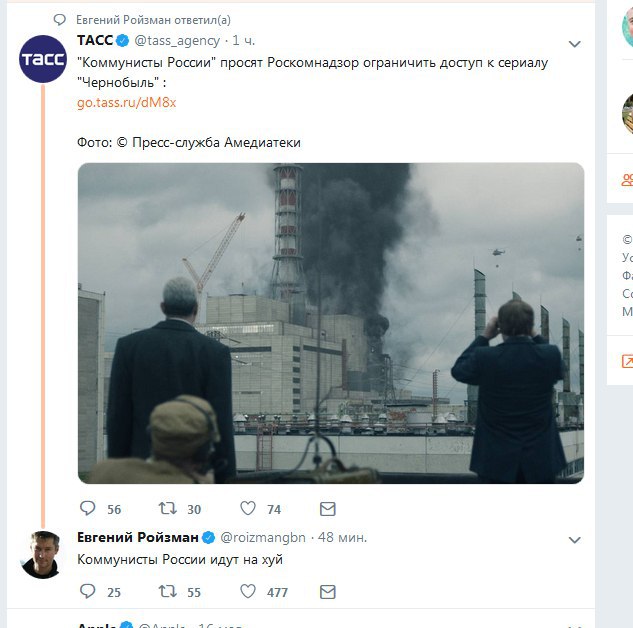Retweet the TASS tweet
Screen dimensions: 633x628
(168, 508)
